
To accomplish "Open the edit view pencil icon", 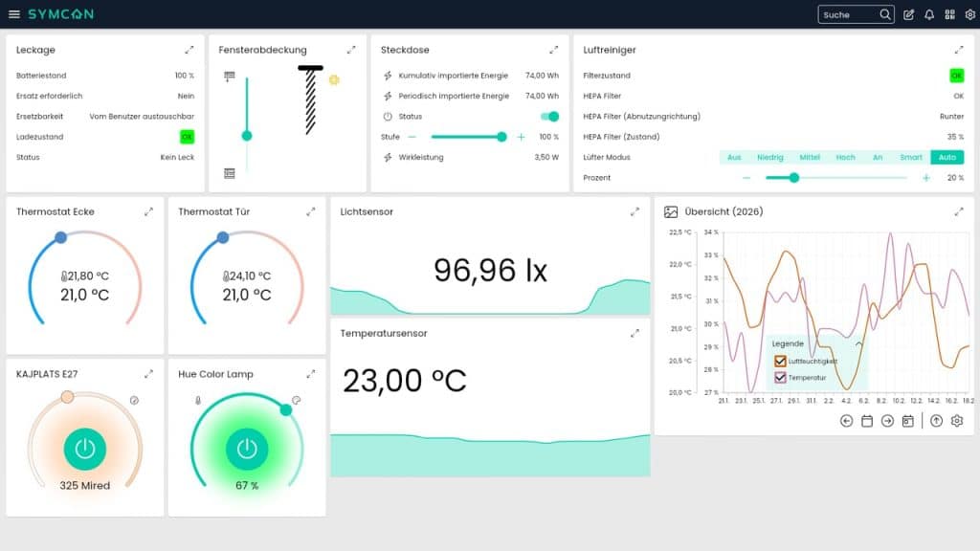I will (909, 14).
